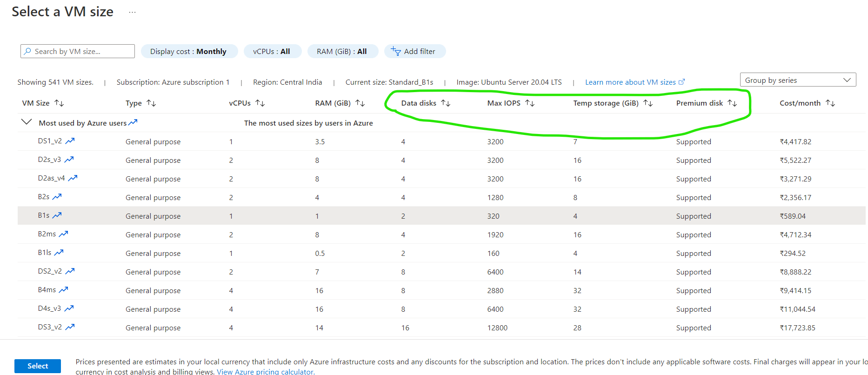
Task: Click the VM Size column header
Action: [36, 103]
